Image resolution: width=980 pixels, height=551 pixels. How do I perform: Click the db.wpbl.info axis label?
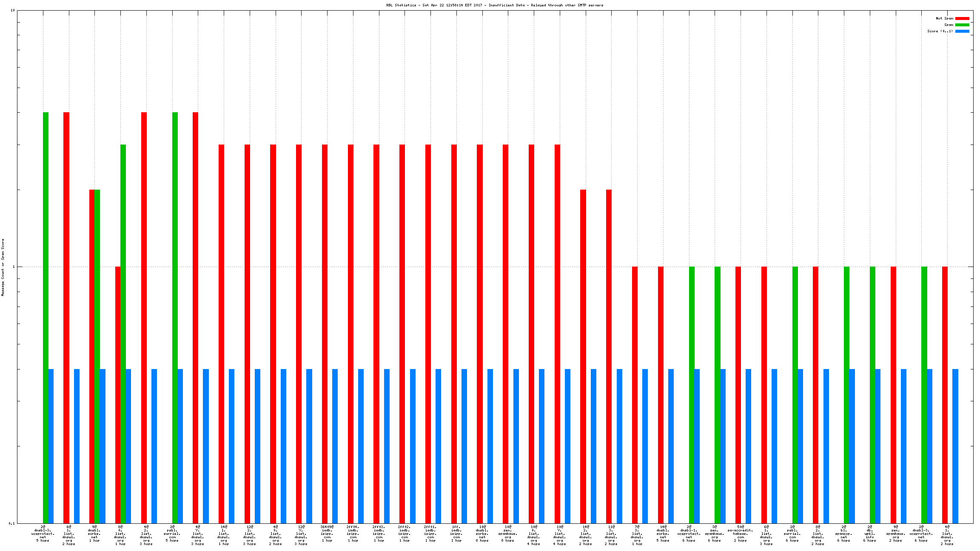(869, 534)
